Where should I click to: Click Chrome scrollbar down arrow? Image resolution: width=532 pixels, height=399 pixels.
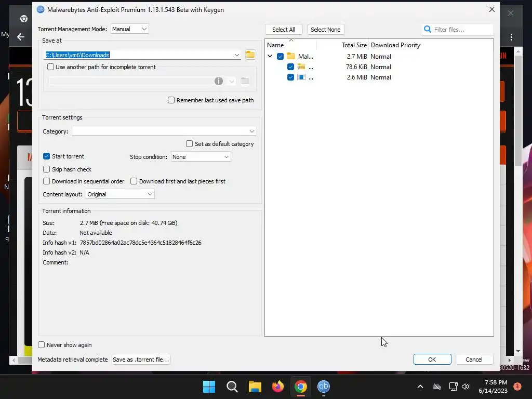coord(518,351)
